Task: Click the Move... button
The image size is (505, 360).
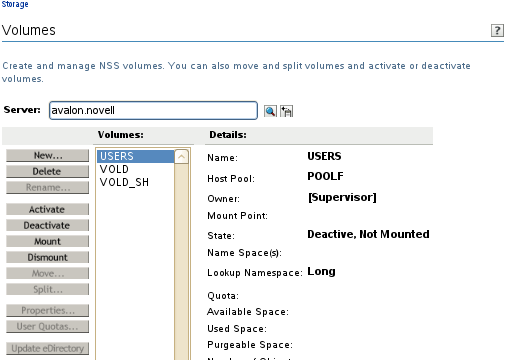Action: (48, 273)
